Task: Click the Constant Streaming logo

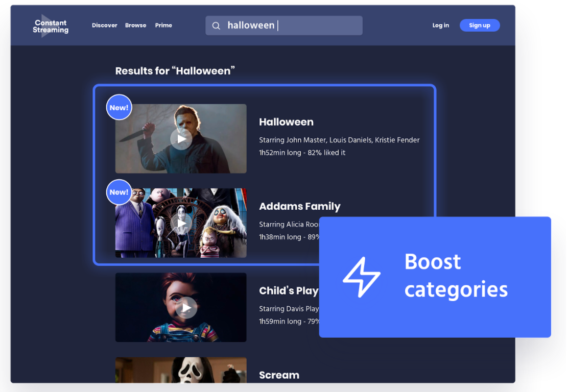Action: pyautogui.click(x=51, y=26)
